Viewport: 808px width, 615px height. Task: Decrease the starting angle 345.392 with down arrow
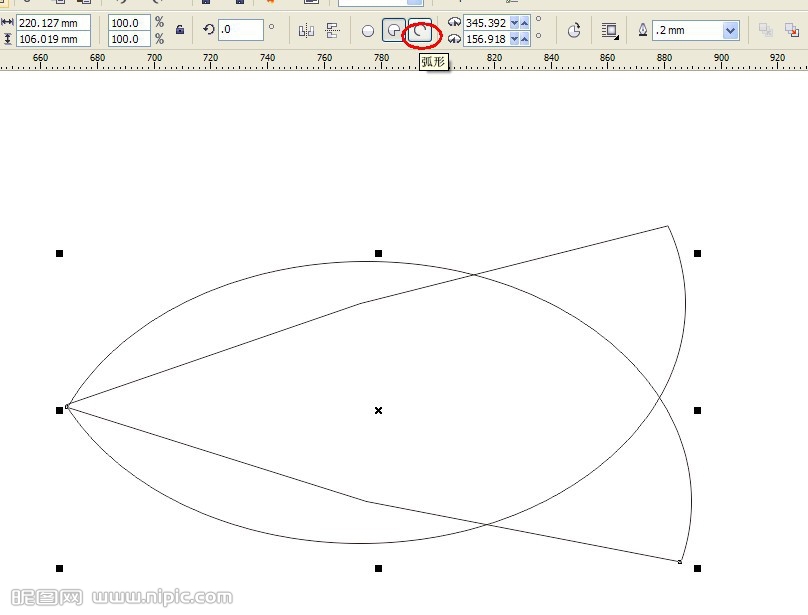(514, 23)
